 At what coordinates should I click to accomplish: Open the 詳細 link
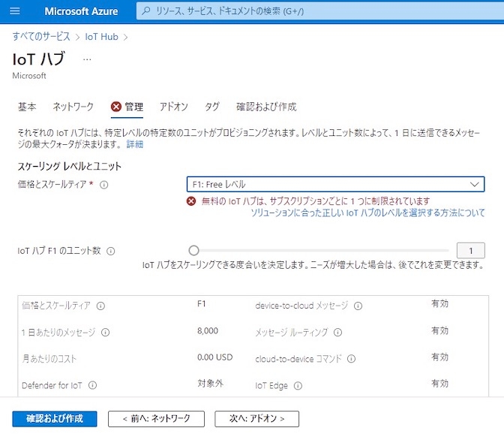pos(135,144)
